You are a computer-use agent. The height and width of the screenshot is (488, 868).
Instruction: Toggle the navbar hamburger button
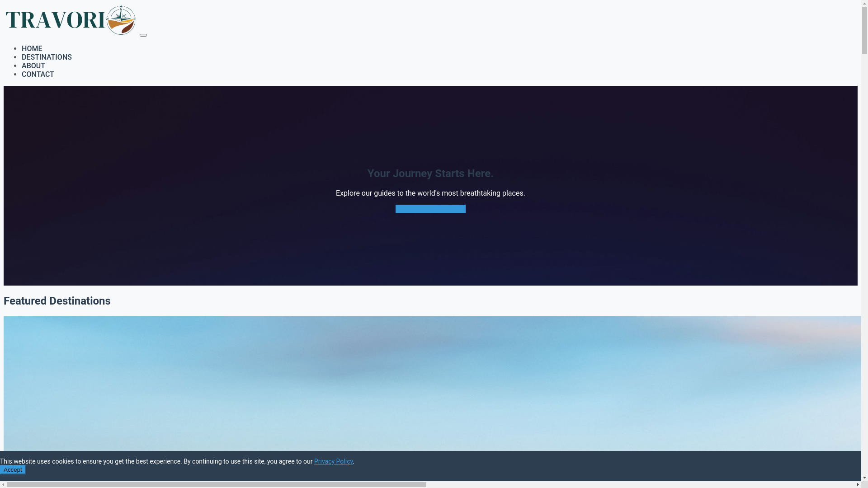(x=143, y=35)
